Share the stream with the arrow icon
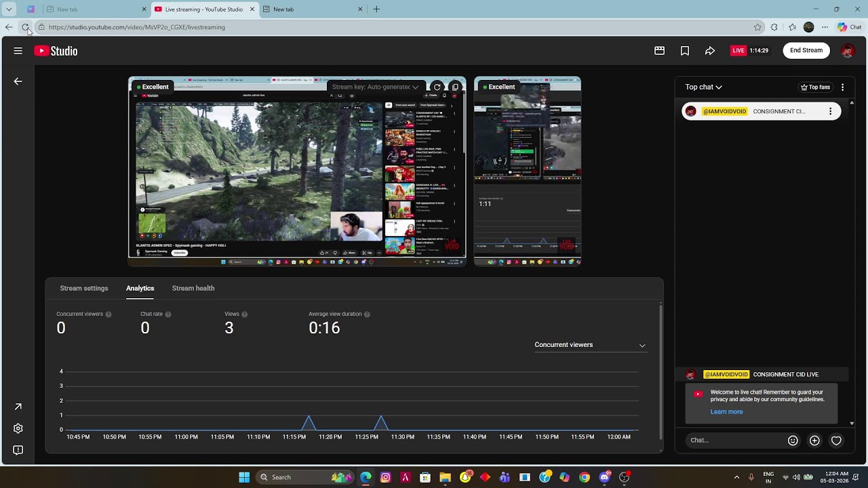Viewport: 868px width, 488px height. [710, 51]
